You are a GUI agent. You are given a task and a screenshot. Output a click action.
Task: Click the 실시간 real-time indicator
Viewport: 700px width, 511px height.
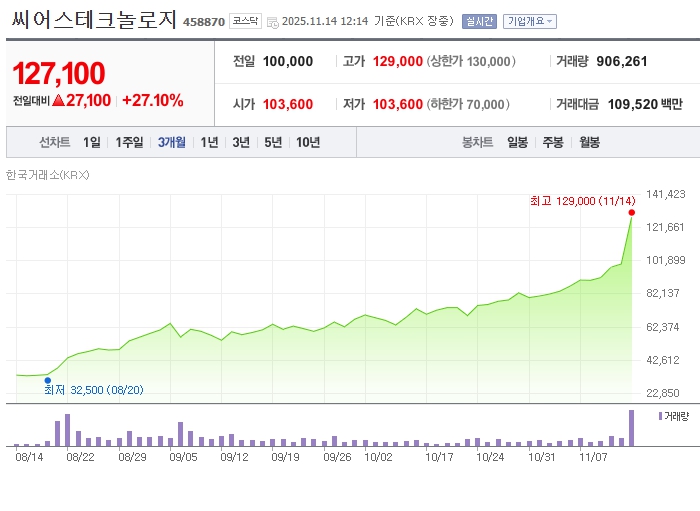pos(479,21)
